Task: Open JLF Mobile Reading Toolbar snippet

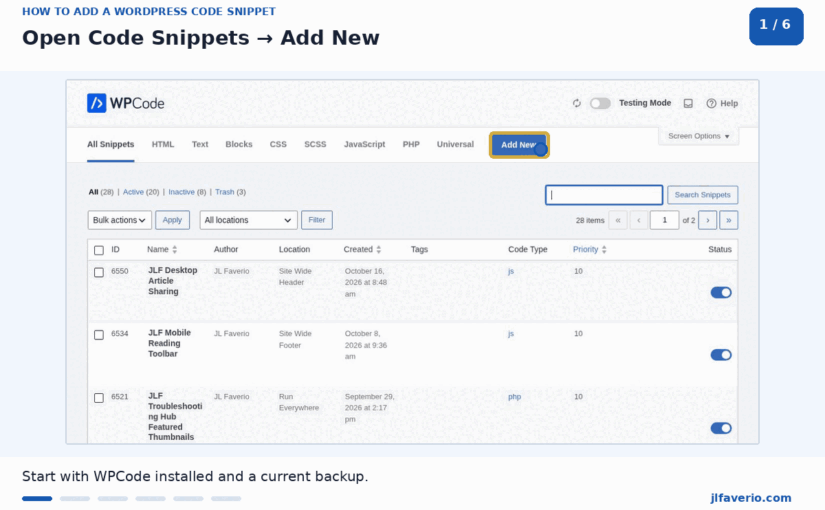Action: [169, 343]
